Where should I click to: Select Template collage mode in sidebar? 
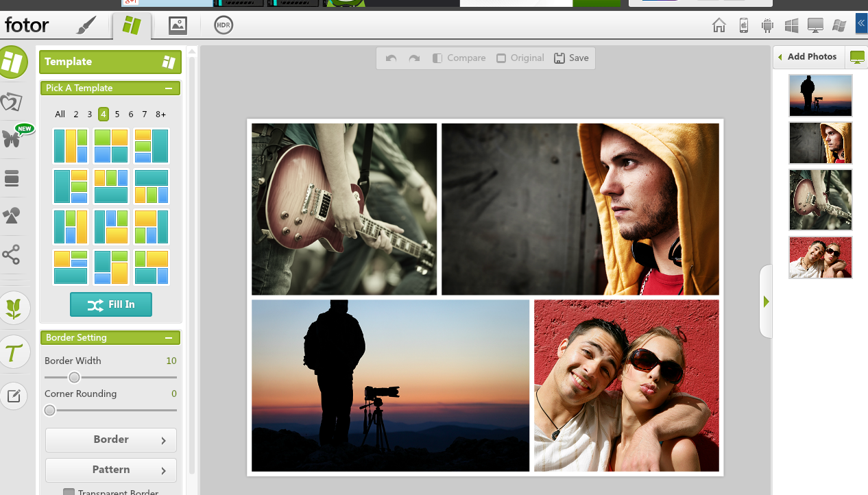[x=12, y=62]
